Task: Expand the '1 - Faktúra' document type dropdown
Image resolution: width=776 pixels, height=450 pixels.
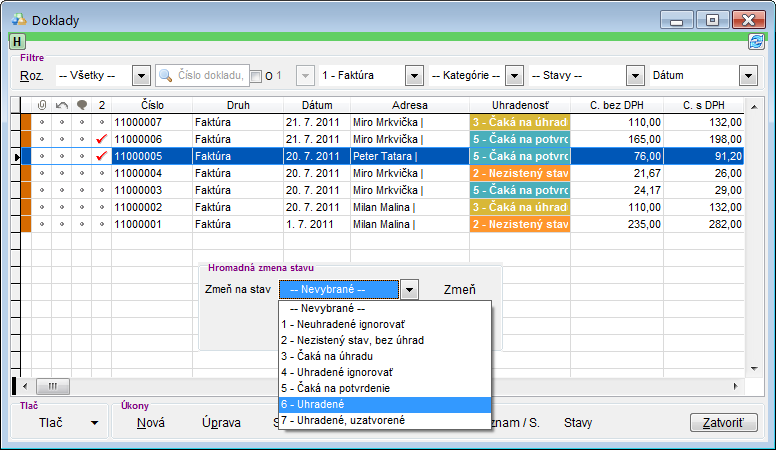Action: tap(414, 76)
